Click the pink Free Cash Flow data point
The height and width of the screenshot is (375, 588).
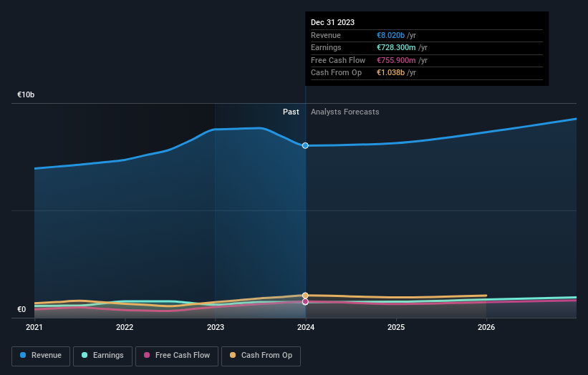[305, 301]
